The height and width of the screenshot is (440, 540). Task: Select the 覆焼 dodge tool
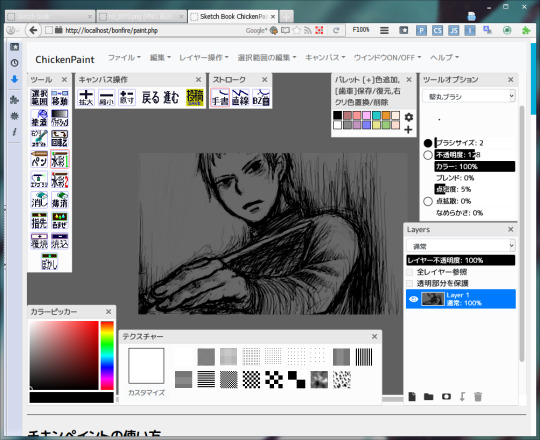[x=39, y=241]
